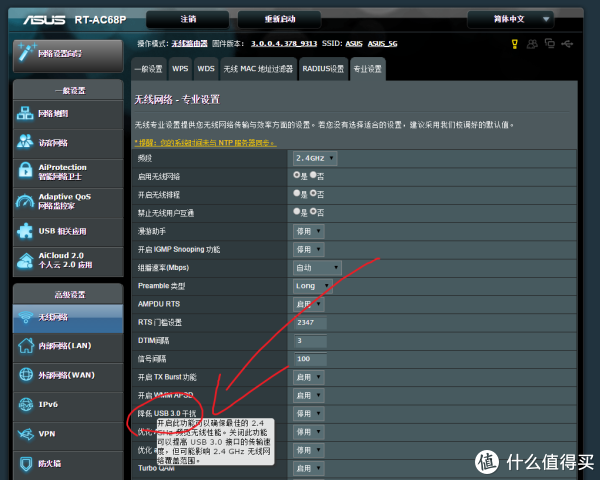
Task: Switch to the WDS tab
Action: click(x=206, y=69)
